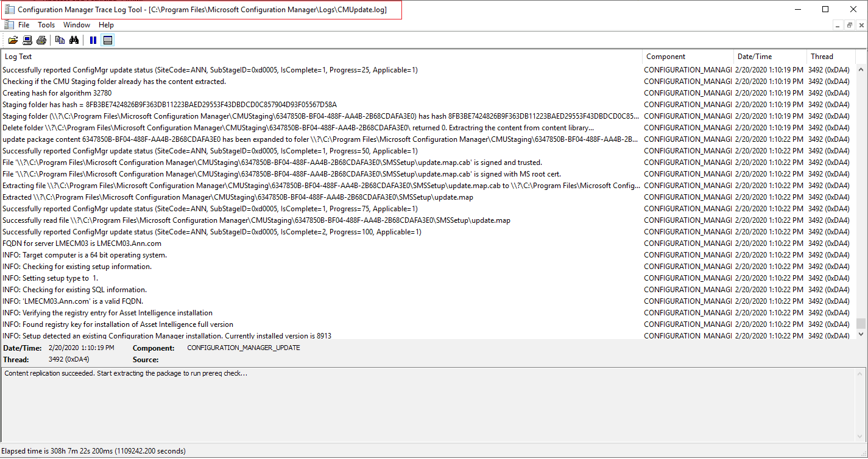The height and width of the screenshot is (459, 868).
Task: Select 'Target computer is a 64 bit' row
Action: coord(428,255)
